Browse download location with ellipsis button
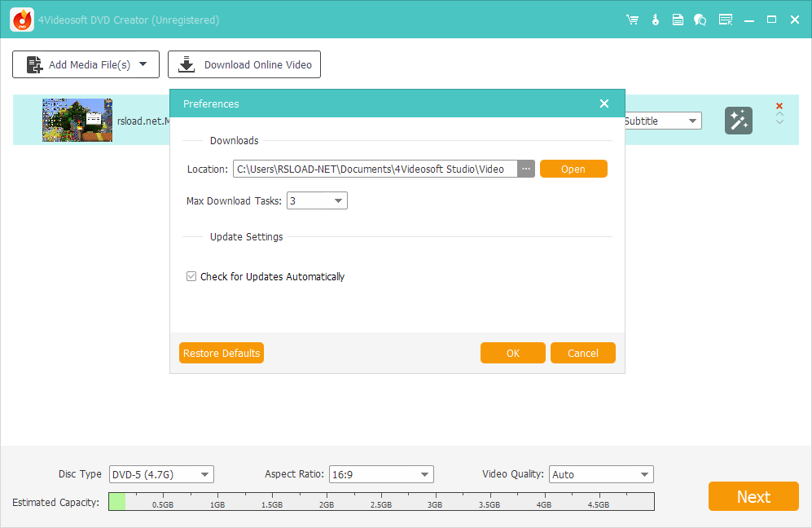 tap(525, 169)
